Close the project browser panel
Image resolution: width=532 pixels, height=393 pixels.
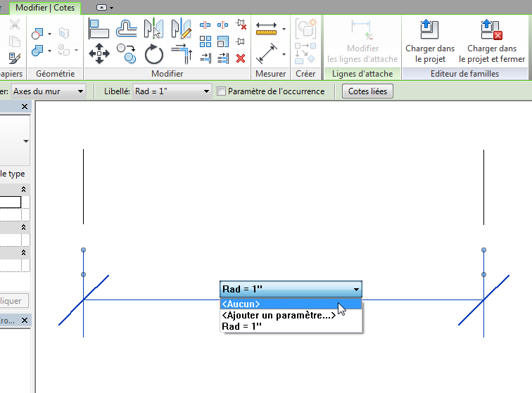[x=25, y=320]
